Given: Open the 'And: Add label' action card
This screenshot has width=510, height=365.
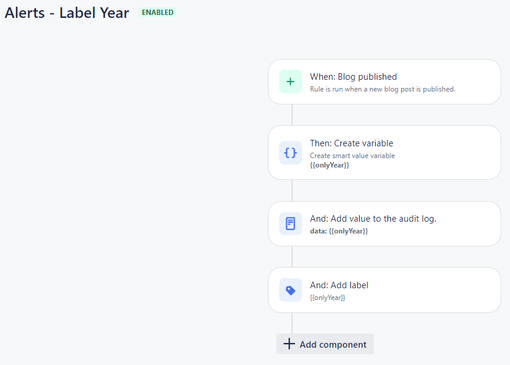Looking at the screenshot, I should [x=384, y=290].
